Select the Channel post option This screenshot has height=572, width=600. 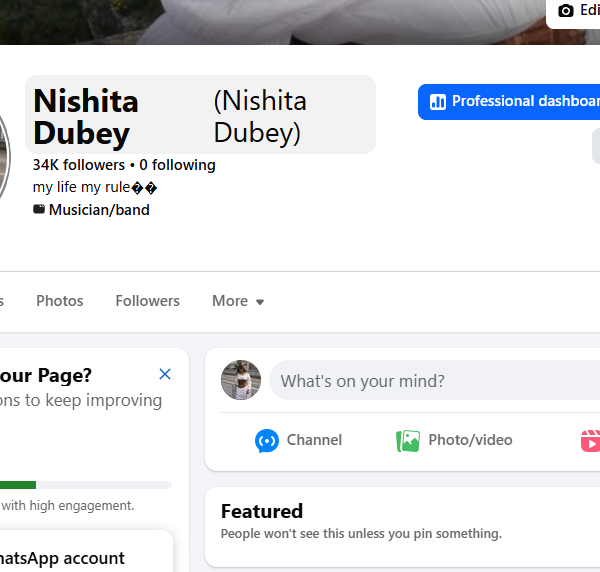click(x=298, y=440)
